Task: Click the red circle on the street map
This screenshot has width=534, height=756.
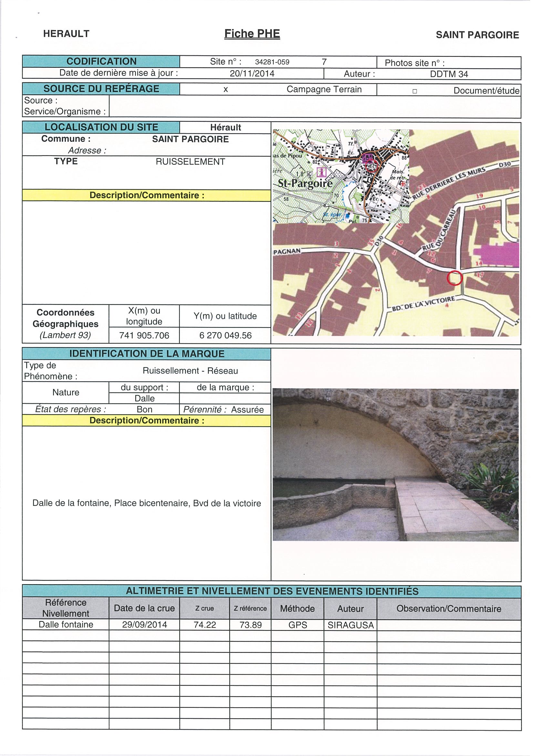Action: [455, 278]
